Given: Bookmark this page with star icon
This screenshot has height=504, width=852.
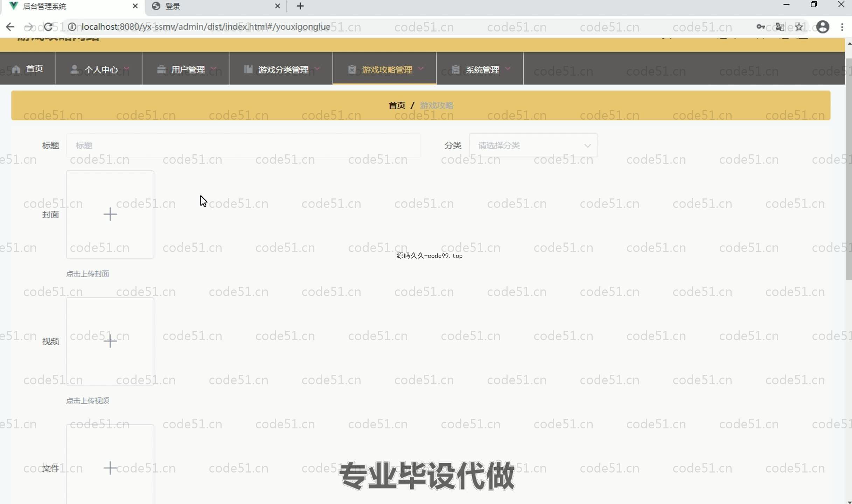Looking at the screenshot, I should point(799,27).
